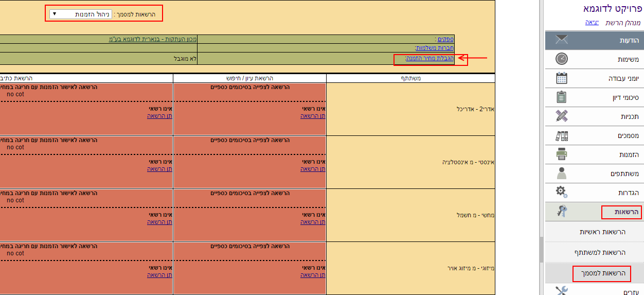Click the printer icon for הזמנות

pos(562,154)
